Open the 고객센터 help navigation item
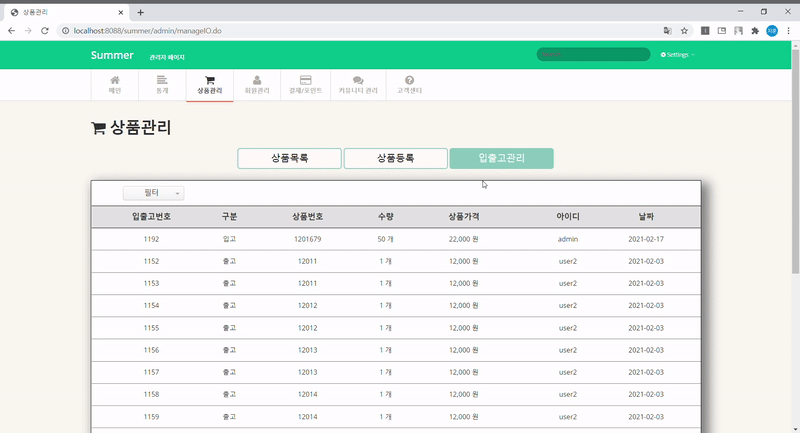Viewport: 800px width, 433px height. pyautogui.click(x=410, y=85)
